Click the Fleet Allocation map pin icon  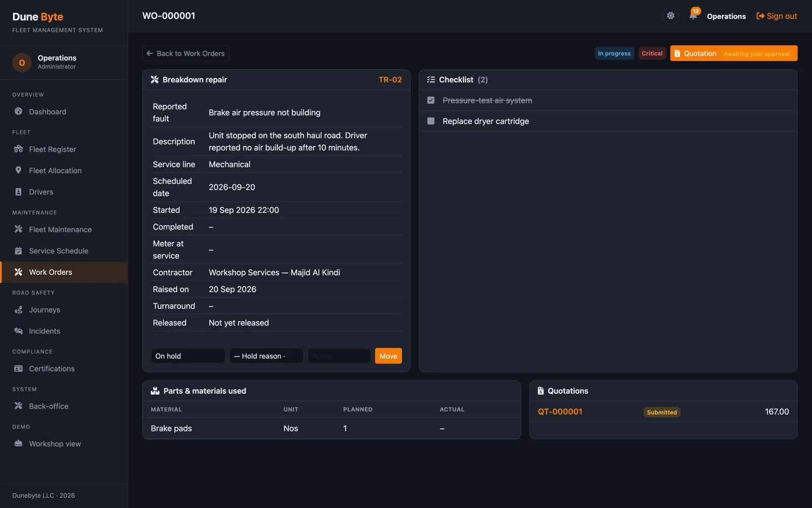point(18,170)
